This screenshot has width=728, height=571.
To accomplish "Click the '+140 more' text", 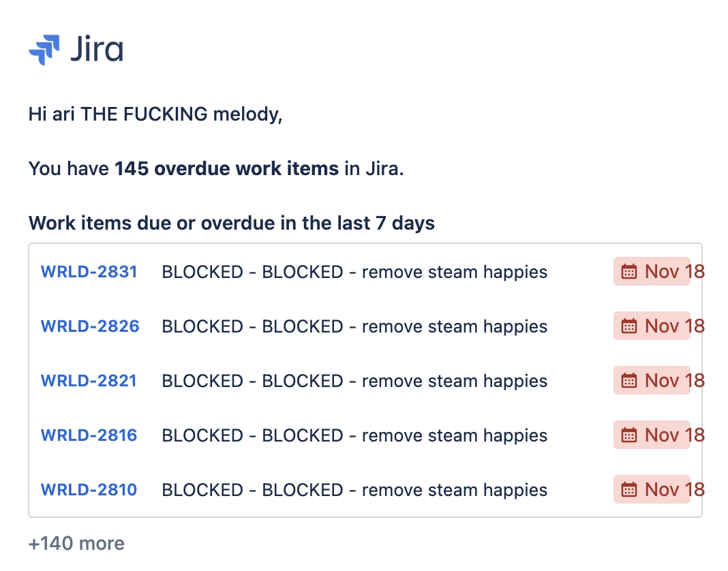I will point(76,543).
